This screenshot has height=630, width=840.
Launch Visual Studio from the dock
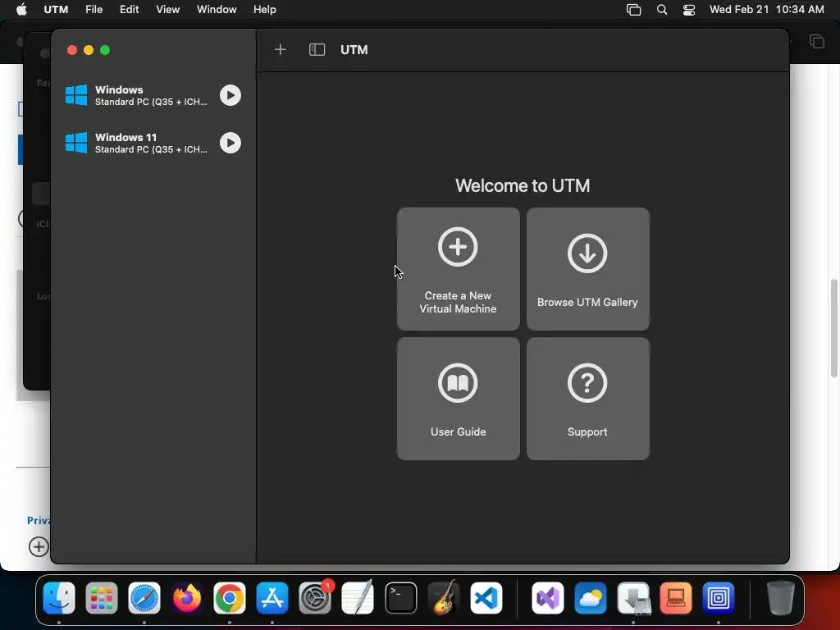[547, 598]
